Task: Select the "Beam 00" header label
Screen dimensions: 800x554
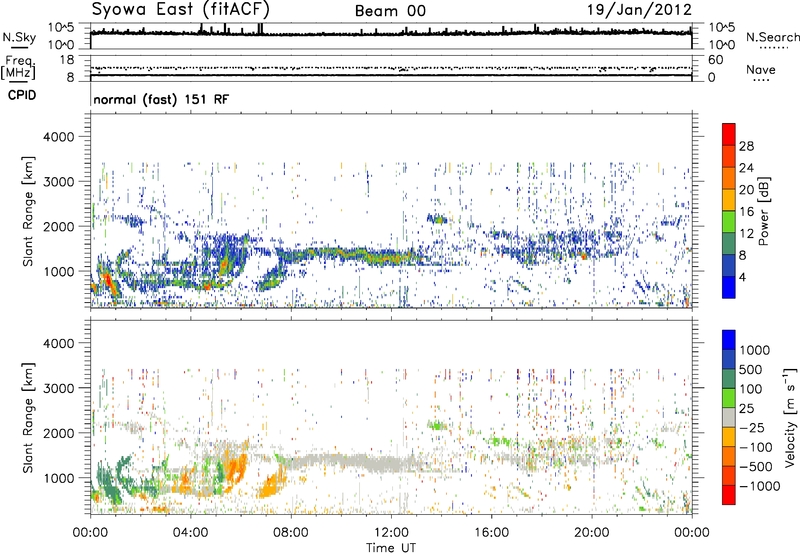Action: (x=390, y=11)
